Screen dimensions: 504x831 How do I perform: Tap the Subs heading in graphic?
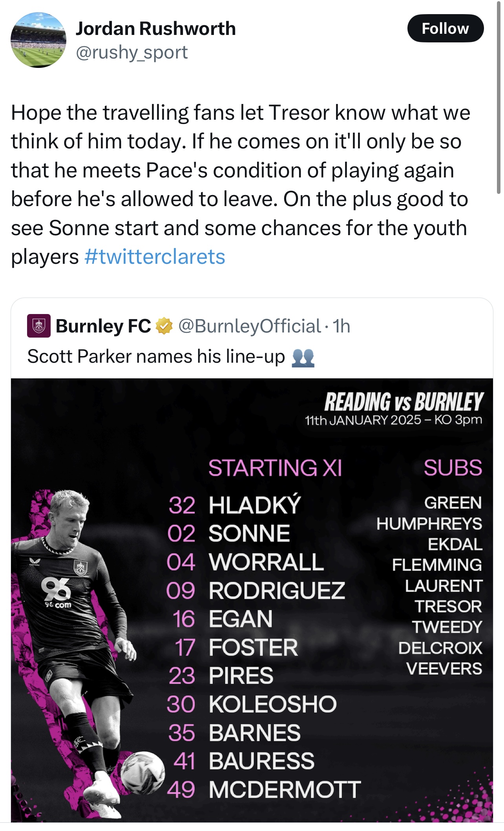point(453,468)
